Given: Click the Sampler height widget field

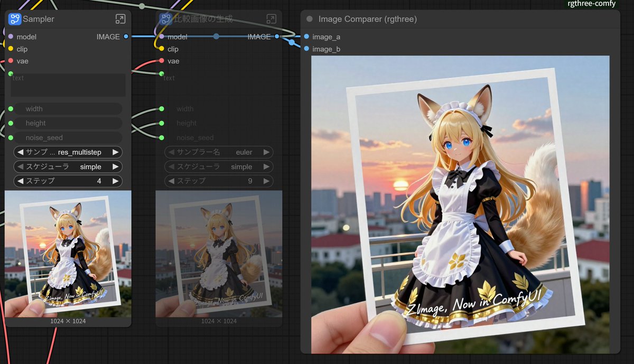Looking at the screenshot, I should (x=68, y=123).
